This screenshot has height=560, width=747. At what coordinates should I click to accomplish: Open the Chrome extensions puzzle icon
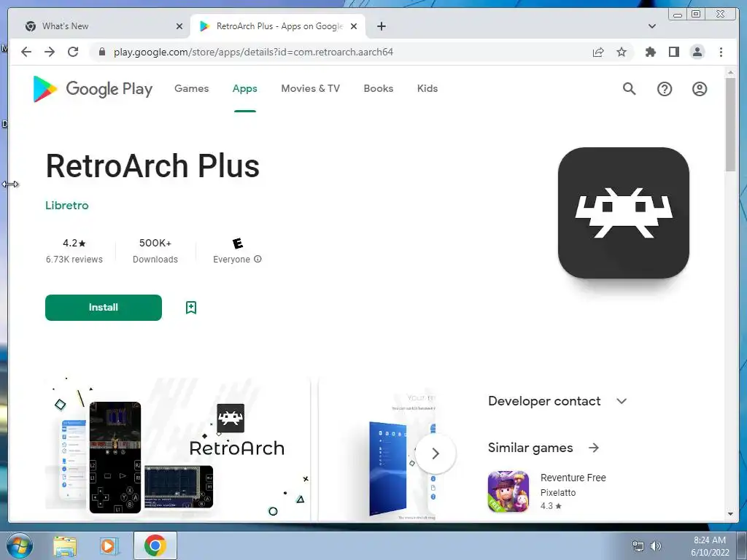point(650,52)
